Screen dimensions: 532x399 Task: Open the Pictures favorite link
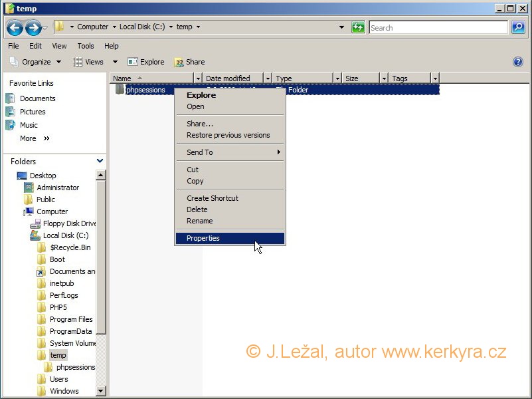[x=33, y=112]
